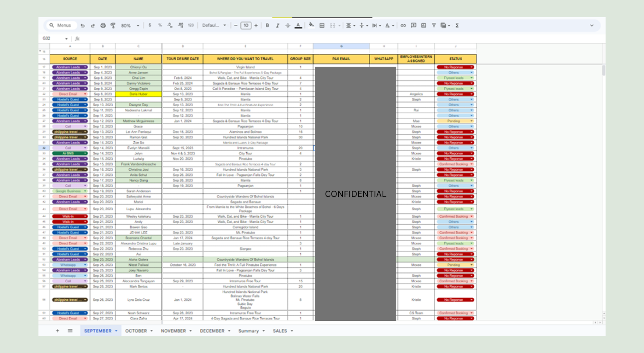Screen dimensions: 644x353
Task: Toggle strikethrough formatting
Action: point(288,25)
